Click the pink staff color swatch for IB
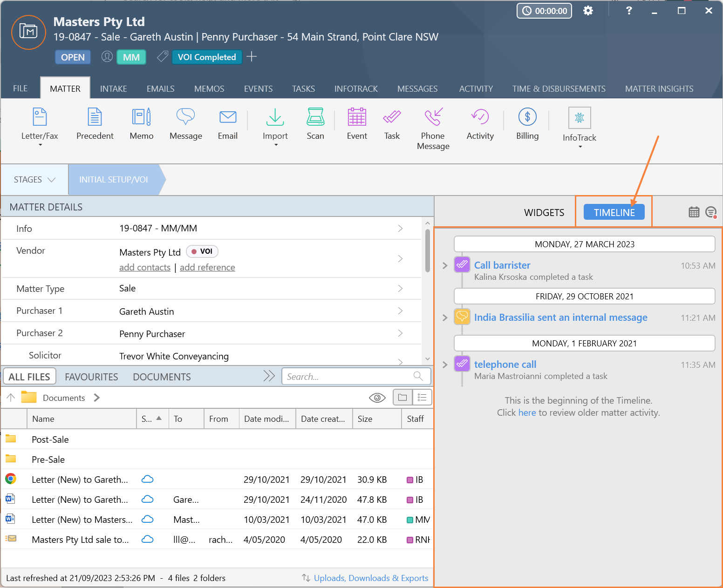The width and height of the screenshot is (723, 588). 410,480
